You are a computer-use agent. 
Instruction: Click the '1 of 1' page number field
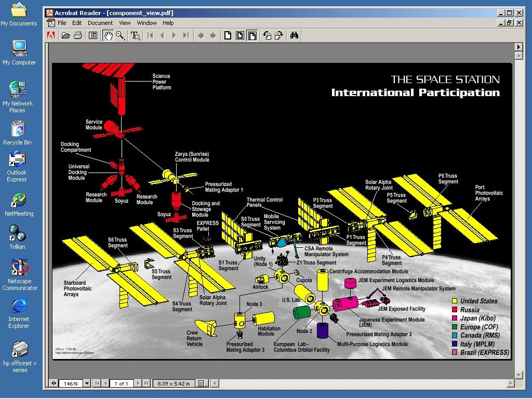(x=122, y=383)
